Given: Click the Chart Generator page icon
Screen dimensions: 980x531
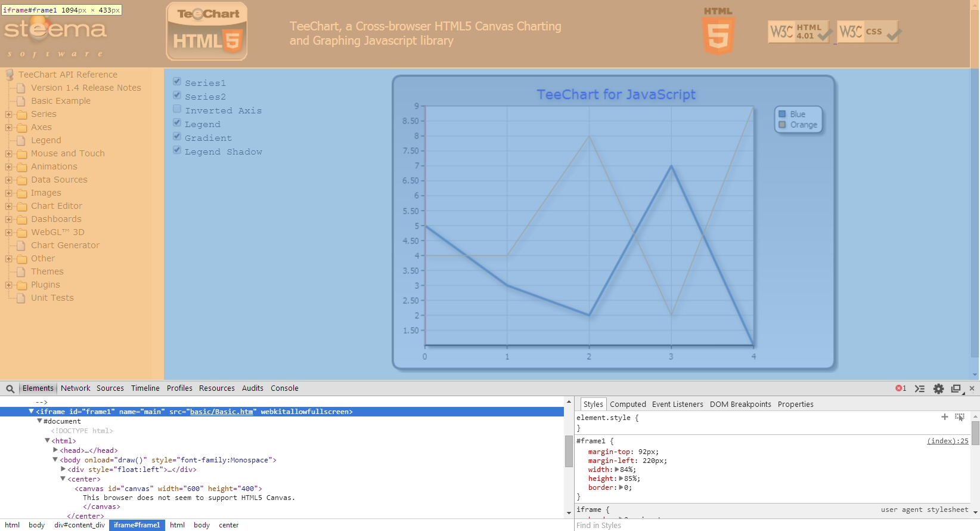Looking at the screenshot, I should click(21, 245).
